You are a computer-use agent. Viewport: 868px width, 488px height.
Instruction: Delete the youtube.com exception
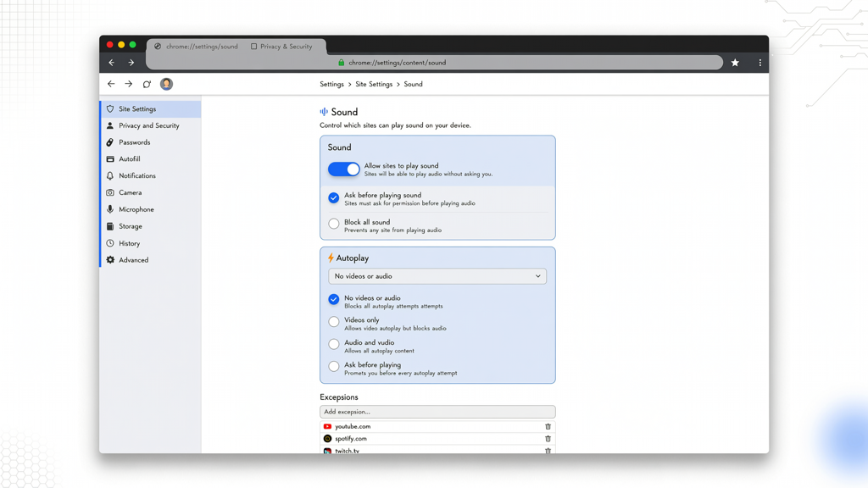point(548,427)
